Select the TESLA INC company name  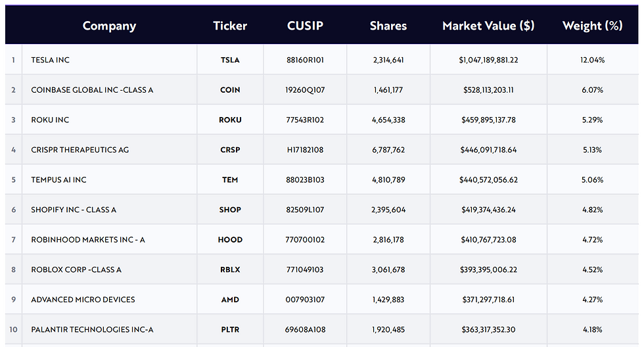[x=51, y=60]
